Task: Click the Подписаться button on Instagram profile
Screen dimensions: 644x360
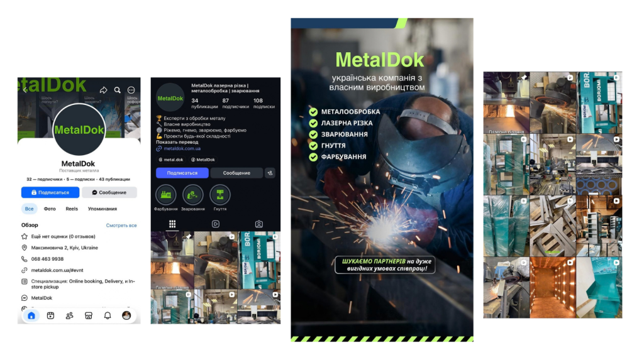Action: click(182, 173)
